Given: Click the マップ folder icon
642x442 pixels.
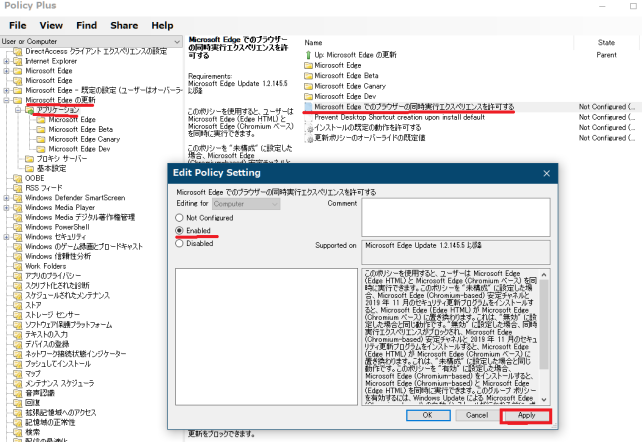Looking at the screenshot, I should [x=18, y=374].
